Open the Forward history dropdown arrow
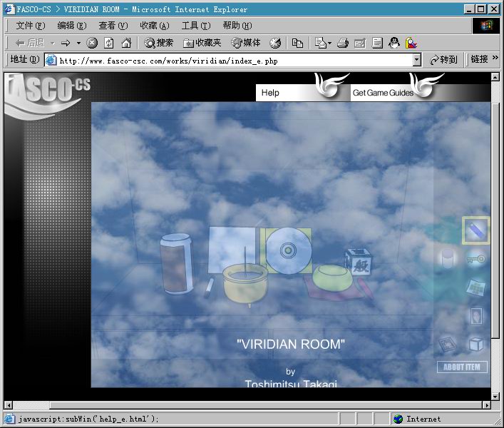 tap(78, 43)
